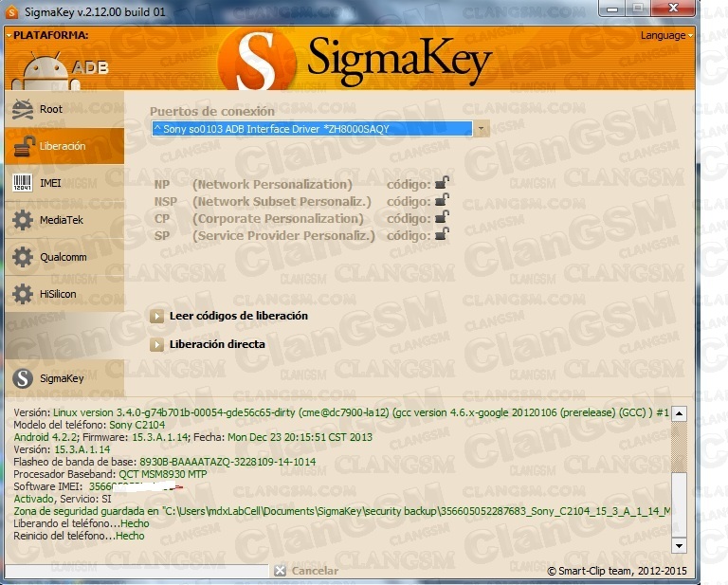The image size is (728, 585).
Task: Click the Modelo del teléfono log line
Action: 89,425
